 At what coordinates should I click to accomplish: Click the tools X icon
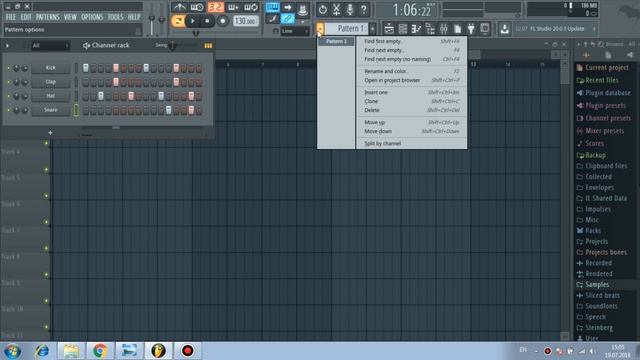(336, 9)
